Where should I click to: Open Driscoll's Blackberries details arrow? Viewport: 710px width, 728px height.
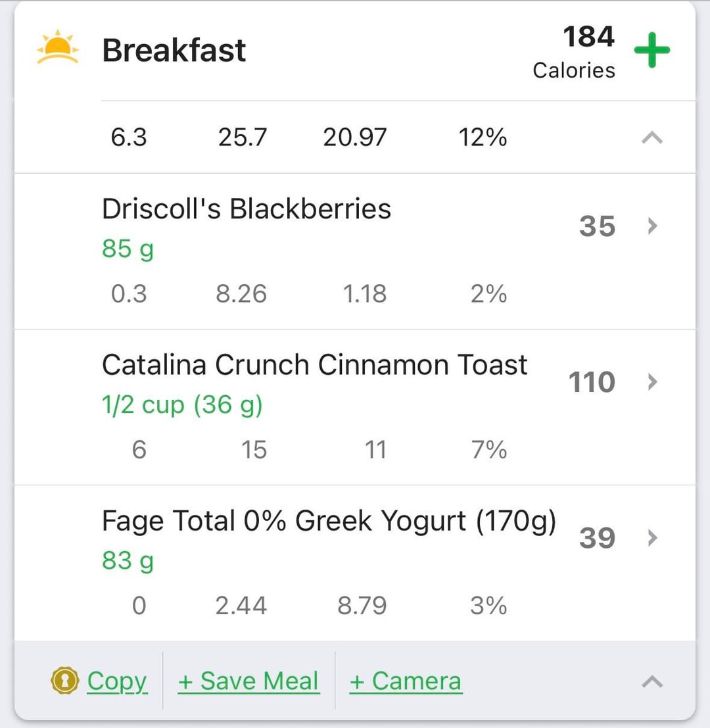click(x=652, y=226)
